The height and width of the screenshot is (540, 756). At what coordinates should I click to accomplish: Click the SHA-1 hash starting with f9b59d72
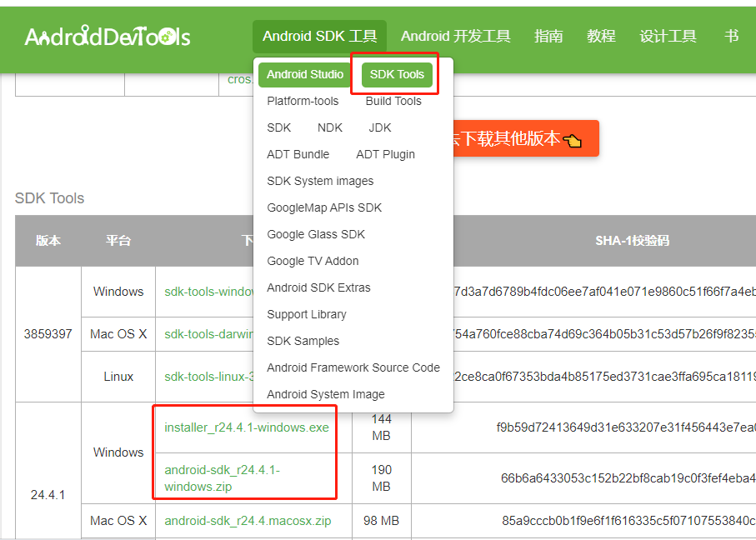coord(626,427)
